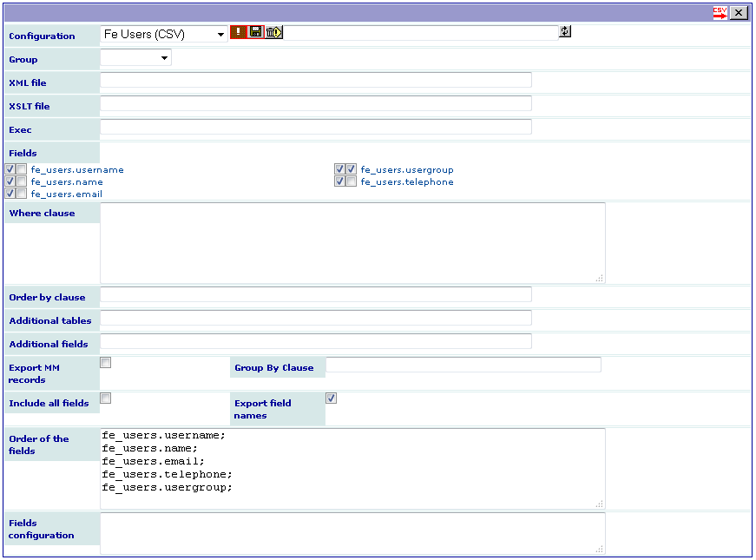Focus the Order by clause input

pyautogui.click(x=316, y=294)
